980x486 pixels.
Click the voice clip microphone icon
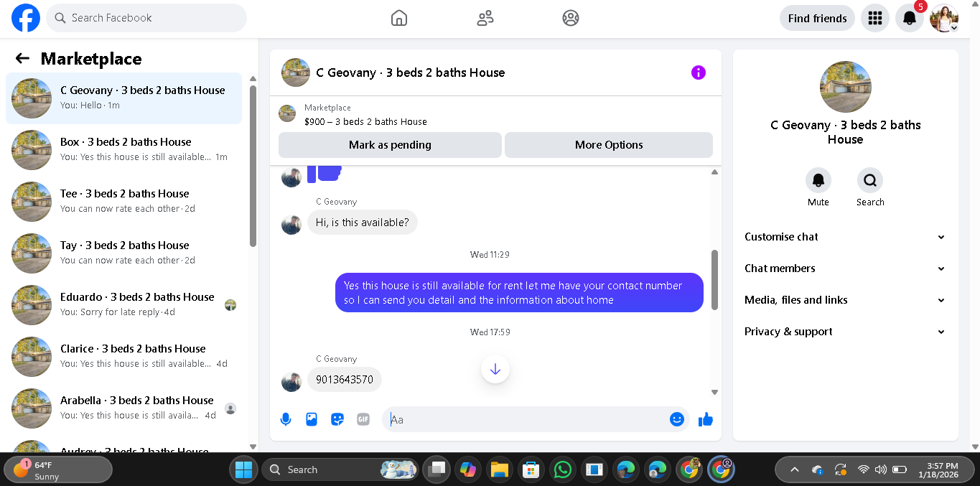286,419
